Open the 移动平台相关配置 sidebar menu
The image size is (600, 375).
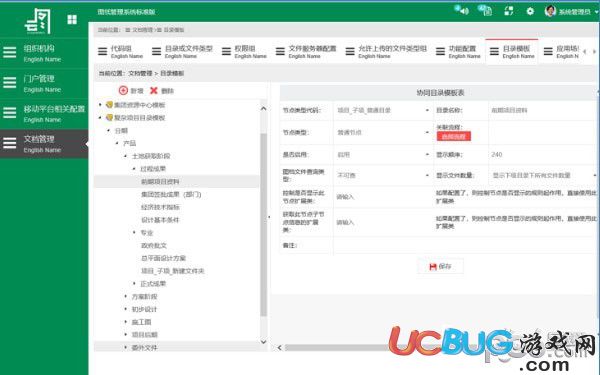coord(44,114)
